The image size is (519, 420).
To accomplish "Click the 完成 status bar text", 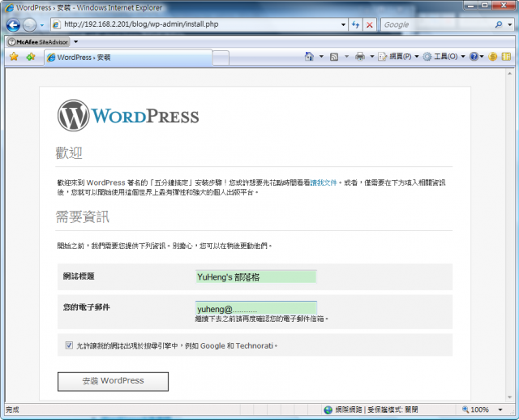I will click(x=13, y=409).
